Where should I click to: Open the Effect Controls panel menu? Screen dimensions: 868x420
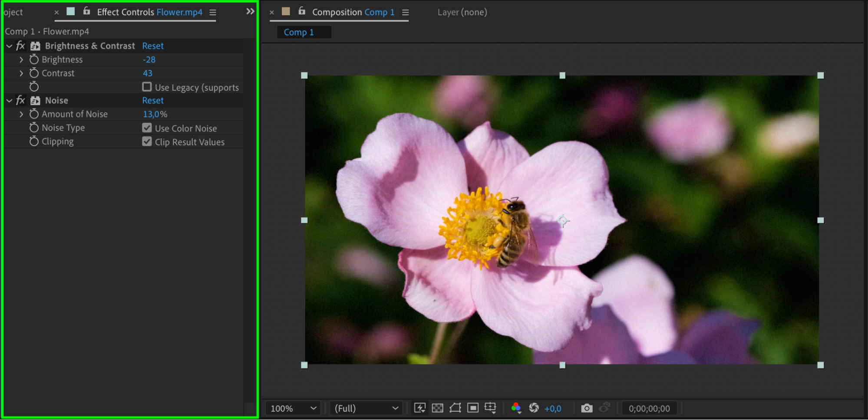pos(213,13)
